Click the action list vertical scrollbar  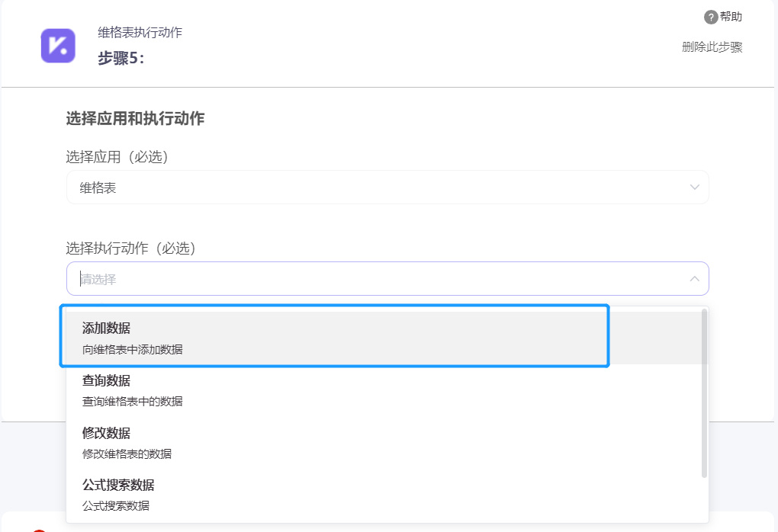tap(704, 393)
